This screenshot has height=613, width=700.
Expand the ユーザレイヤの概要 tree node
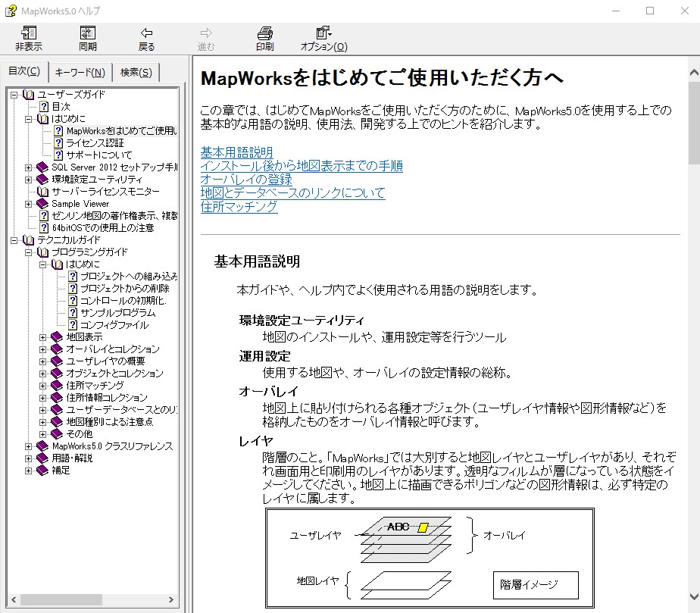tap(43, 361)
